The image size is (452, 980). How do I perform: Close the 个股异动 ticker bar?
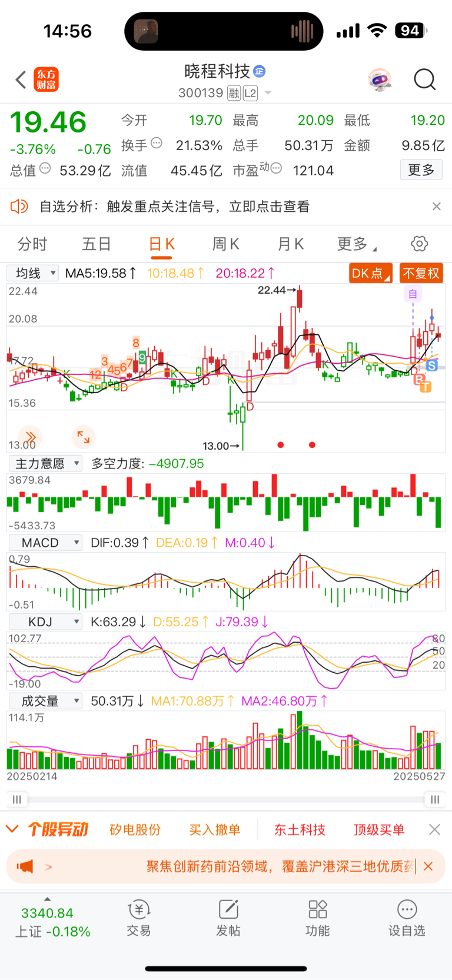pyautogui.click(x=435, y=829)
